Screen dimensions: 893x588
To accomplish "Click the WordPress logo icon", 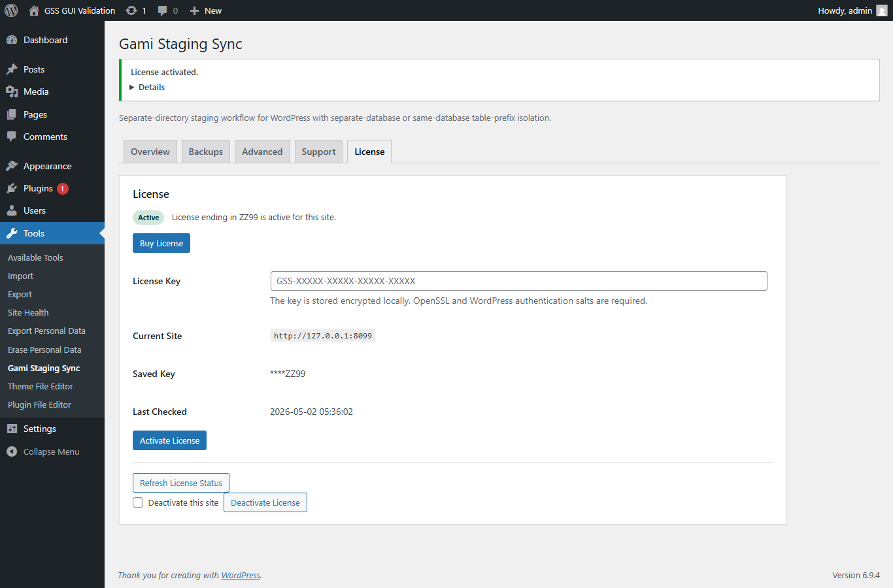I will [11, 10].
